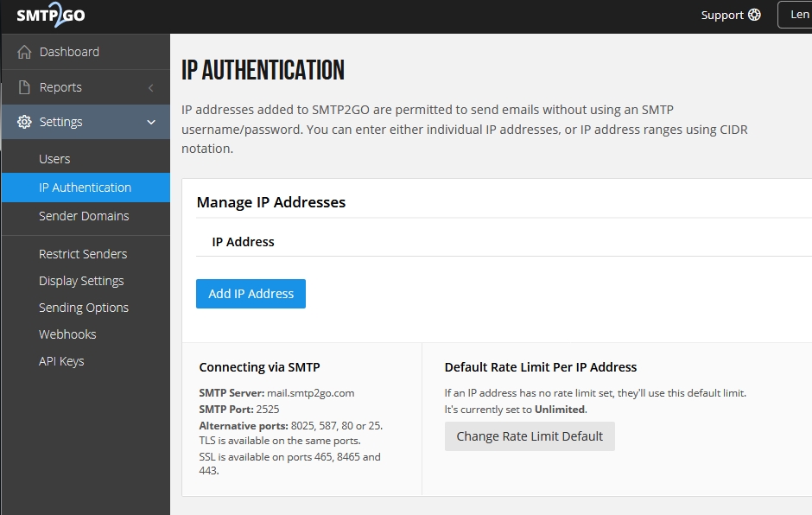Open the Sending Options page
This screenshot has height=515, width=812.
tap(83, 307)
